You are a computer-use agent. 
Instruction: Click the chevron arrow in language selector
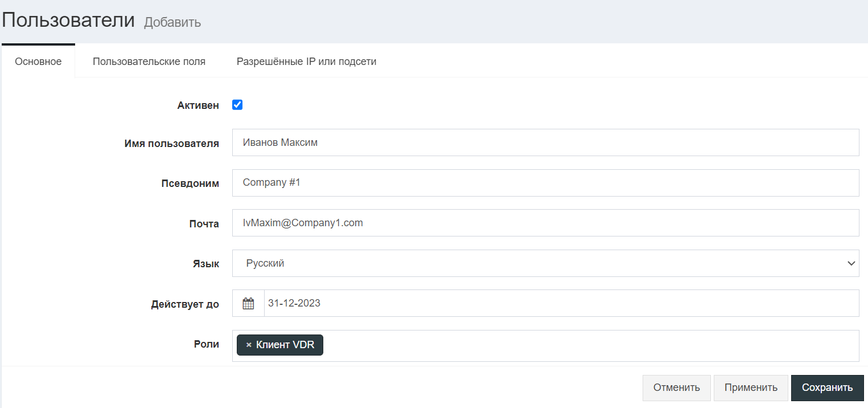(851, 263)
